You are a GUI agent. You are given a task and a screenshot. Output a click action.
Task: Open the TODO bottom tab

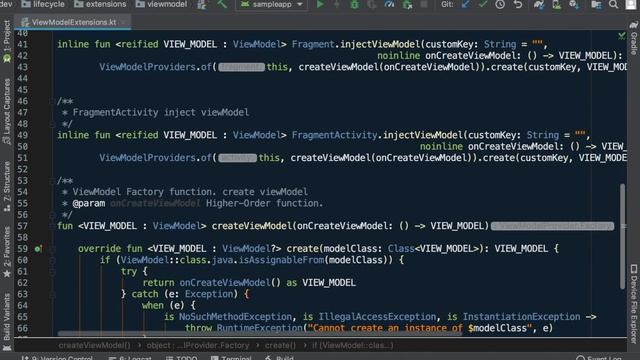pos(182,358)
